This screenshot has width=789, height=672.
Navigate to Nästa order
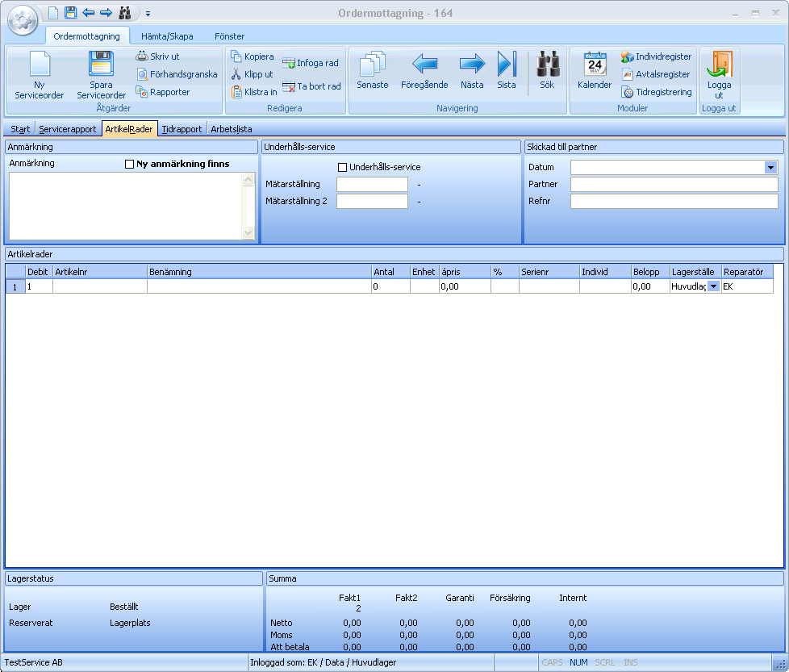tap(472, 70)
